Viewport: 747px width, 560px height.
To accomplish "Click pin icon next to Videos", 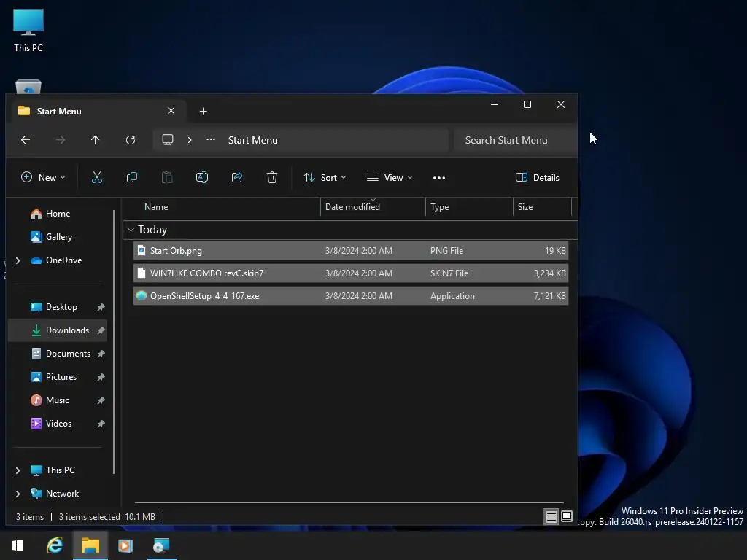I will [101, 424].
